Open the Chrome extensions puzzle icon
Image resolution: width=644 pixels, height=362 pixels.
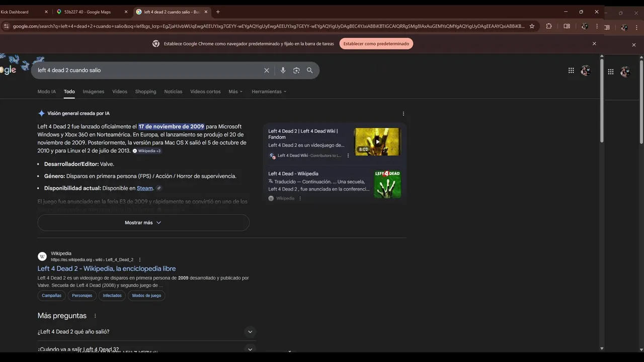pos(549,26)
